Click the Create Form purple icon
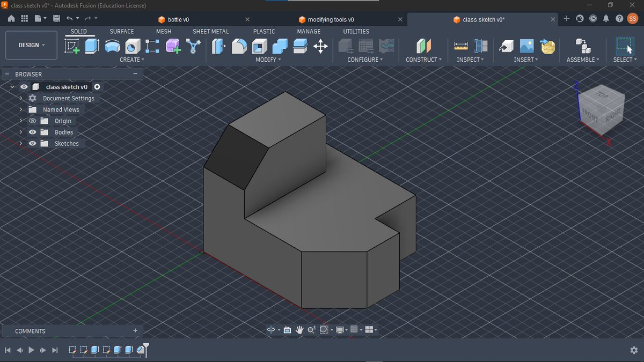This screenshot has width=644, height=362. 173,46
